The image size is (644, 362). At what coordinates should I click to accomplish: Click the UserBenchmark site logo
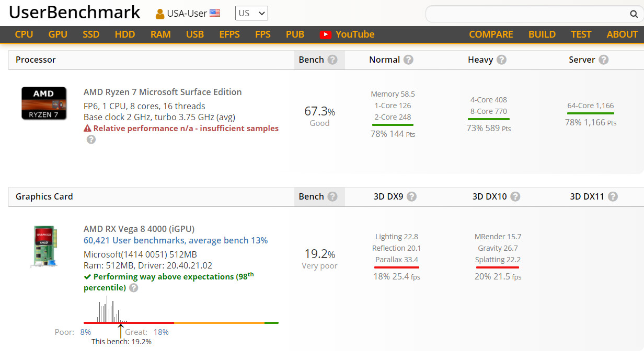click(x=75, y=13)
